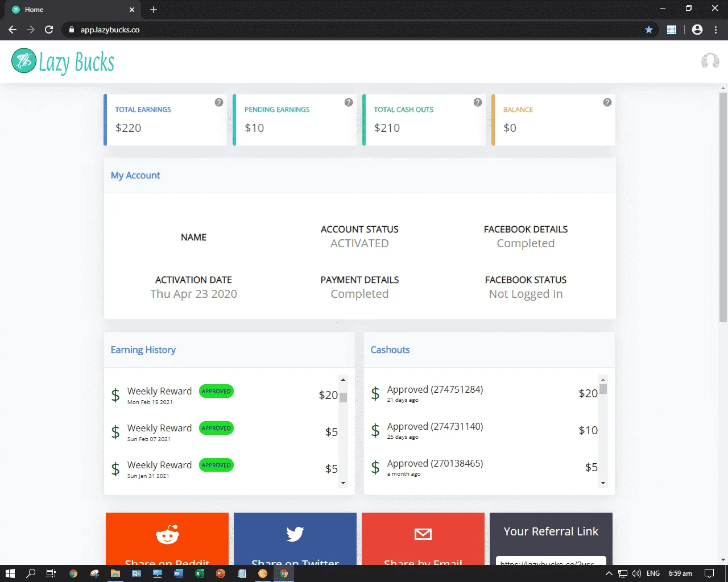728x582 pixels.
Task: Click the forward navigation arrow
Action: coord(31,30)
